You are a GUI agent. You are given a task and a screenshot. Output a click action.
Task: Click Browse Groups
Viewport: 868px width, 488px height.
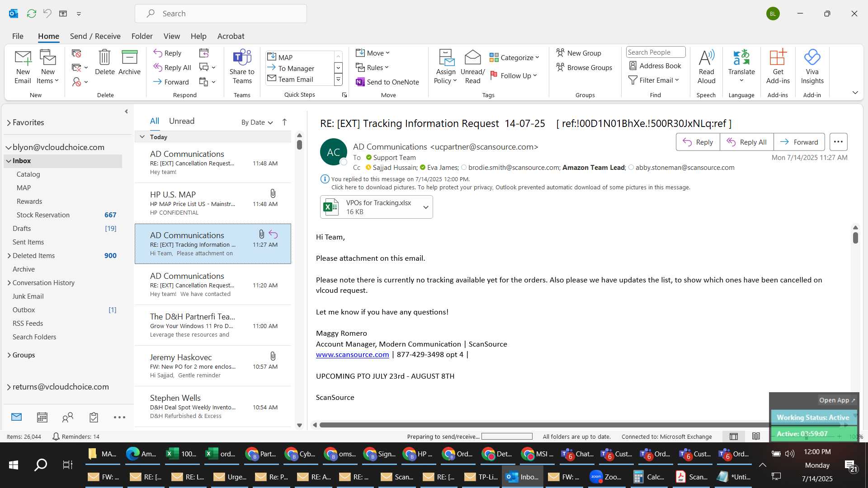[x=584, y=67]
